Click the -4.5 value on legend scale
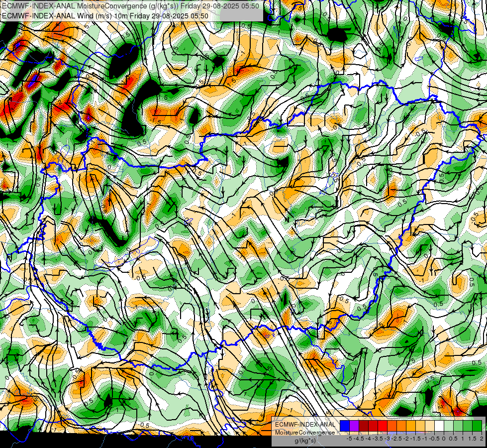 point(359,439)
